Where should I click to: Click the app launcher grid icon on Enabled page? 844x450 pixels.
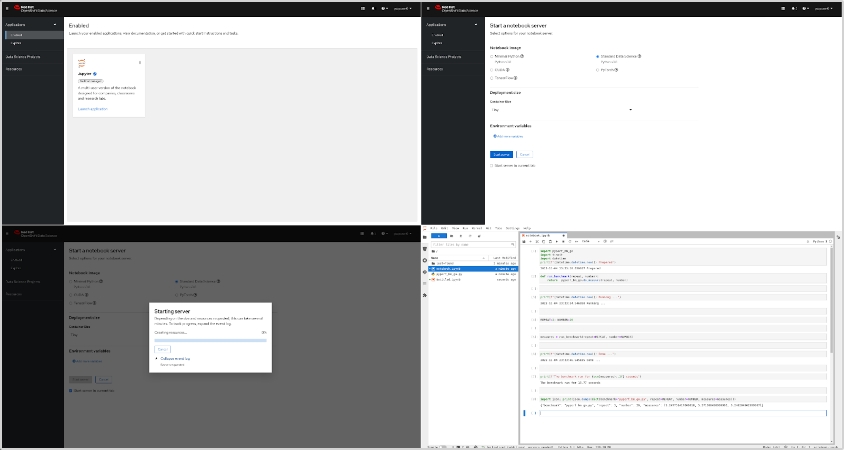click(x=362, y=8)
